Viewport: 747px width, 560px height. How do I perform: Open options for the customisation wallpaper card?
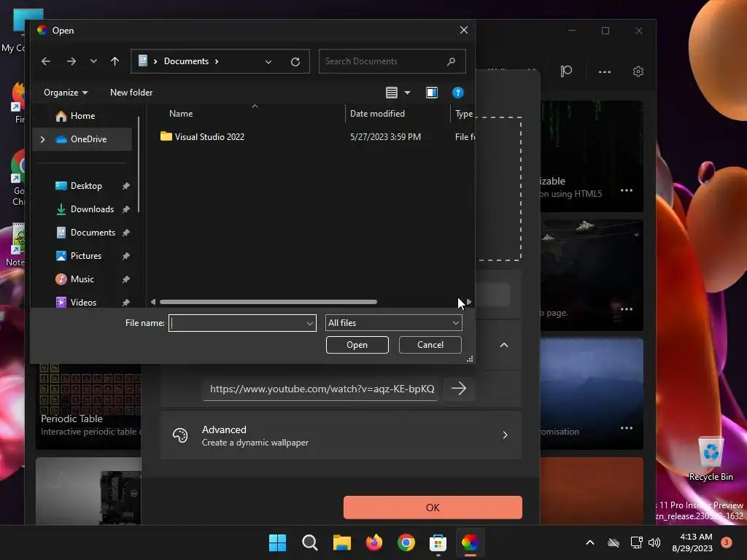[627, 428]
